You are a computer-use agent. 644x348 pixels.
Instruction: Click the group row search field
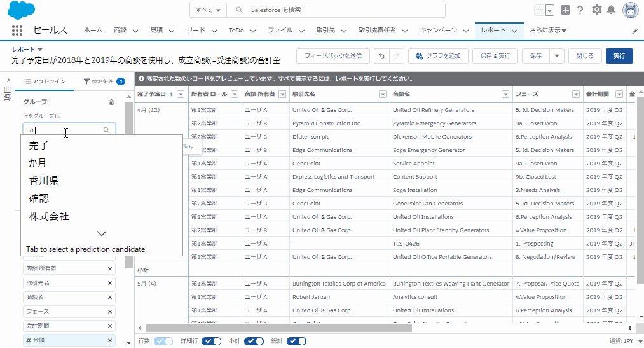coord(69,130)
